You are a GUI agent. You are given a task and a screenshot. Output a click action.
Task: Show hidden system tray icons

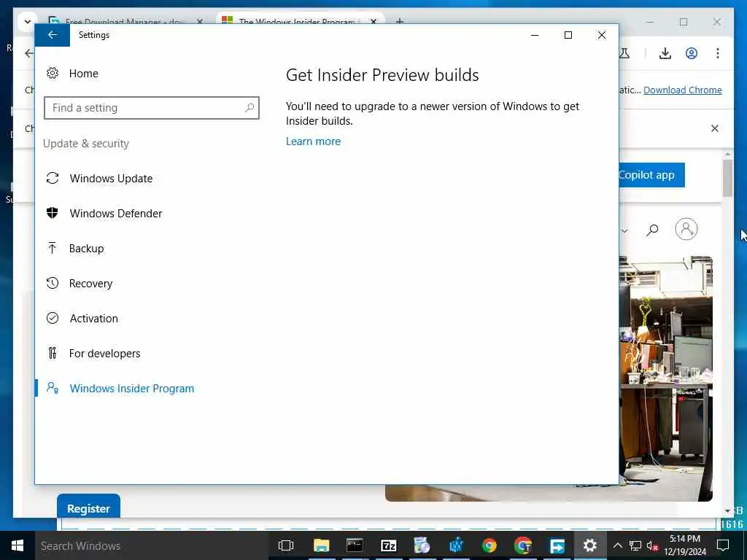[x=617, y=545]
